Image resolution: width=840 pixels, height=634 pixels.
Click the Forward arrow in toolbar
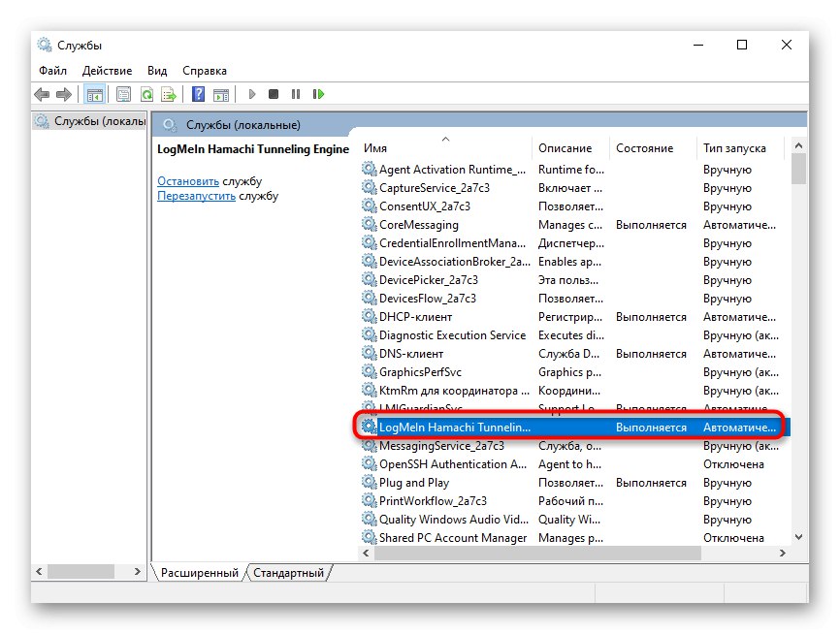[64, 94]
